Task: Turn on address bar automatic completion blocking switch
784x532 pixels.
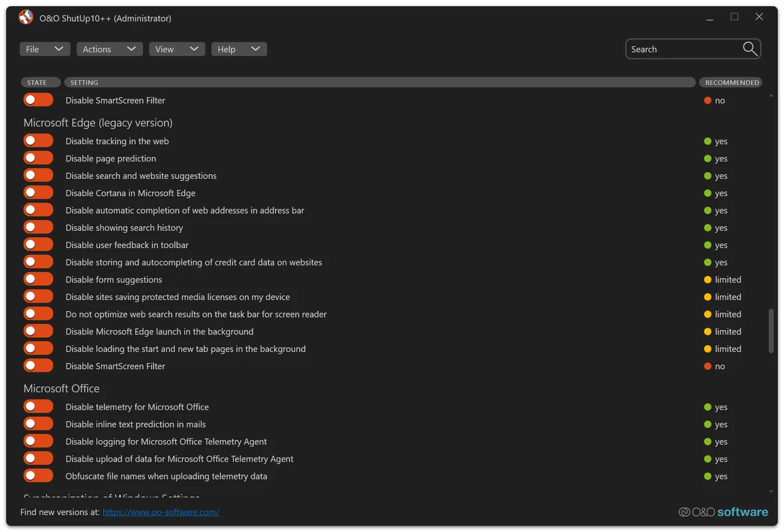Action: (x=38, y=210)
